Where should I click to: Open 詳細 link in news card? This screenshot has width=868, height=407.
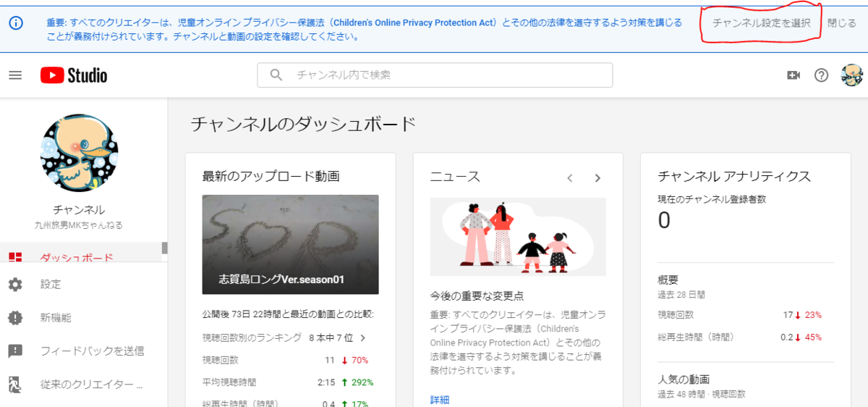(440, 399)
